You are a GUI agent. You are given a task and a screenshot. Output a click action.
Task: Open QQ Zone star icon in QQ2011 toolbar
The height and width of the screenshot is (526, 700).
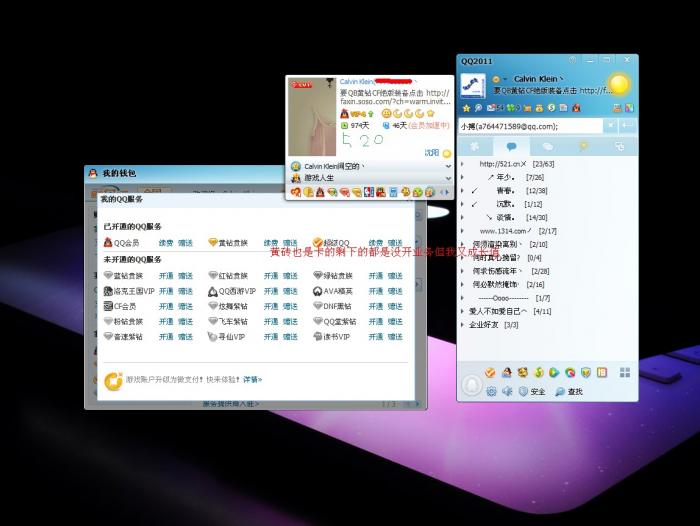tap(467, 108)
